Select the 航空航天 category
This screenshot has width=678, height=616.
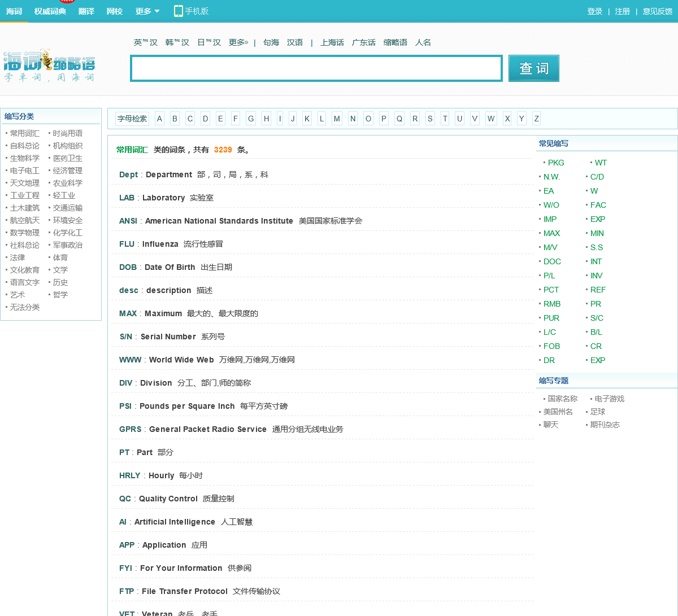point(25,220)
